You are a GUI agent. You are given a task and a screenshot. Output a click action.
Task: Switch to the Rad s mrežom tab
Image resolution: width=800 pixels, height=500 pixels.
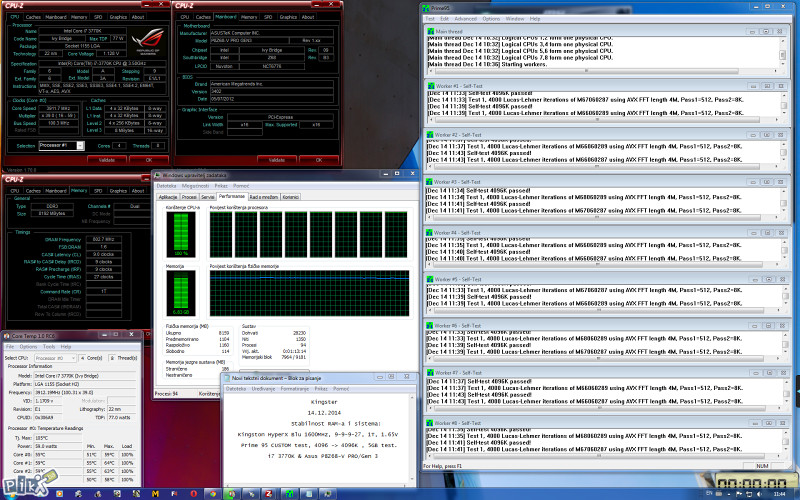click(264, 197)
